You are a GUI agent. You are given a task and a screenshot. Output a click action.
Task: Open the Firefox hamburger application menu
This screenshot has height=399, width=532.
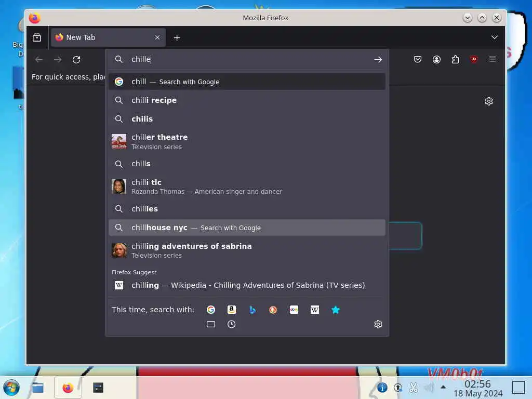click(493, 59)
